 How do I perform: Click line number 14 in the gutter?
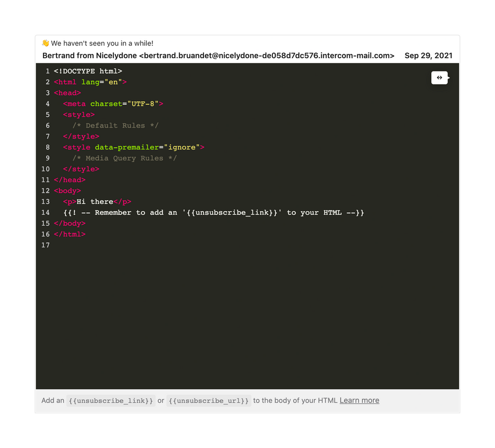(x=45, y=212)
